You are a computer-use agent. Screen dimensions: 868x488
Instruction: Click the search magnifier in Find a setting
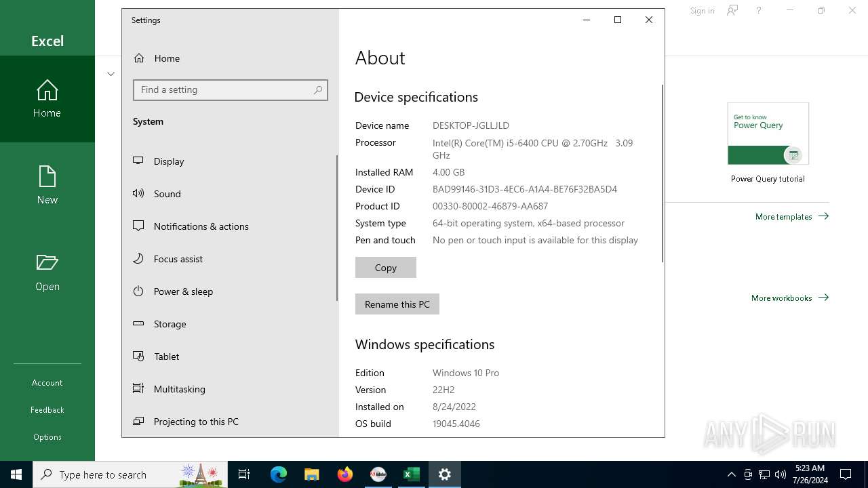tap(318, 90)
